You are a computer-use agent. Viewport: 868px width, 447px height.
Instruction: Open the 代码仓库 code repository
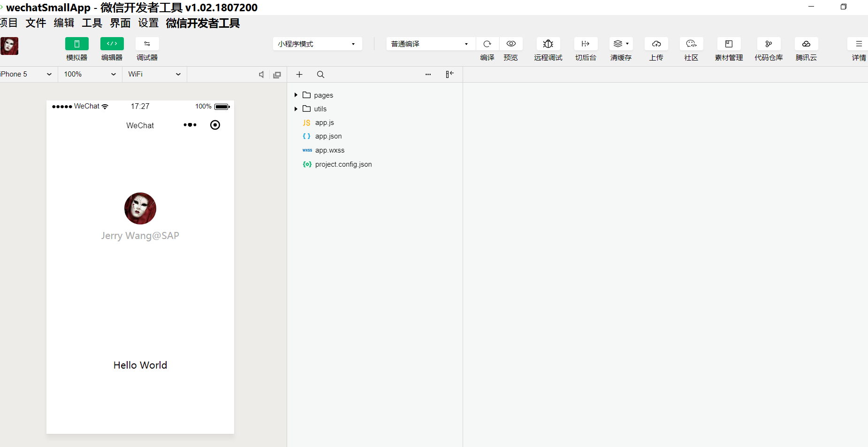point(769,44)
